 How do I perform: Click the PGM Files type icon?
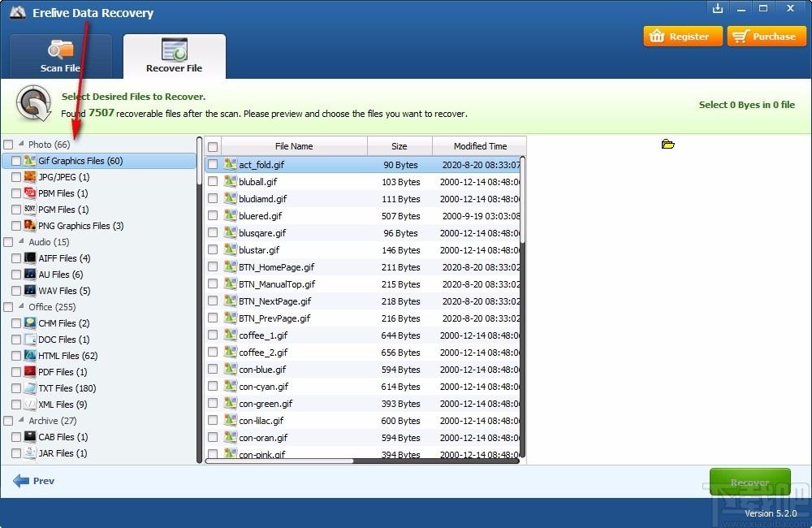(x=30, y=210)
